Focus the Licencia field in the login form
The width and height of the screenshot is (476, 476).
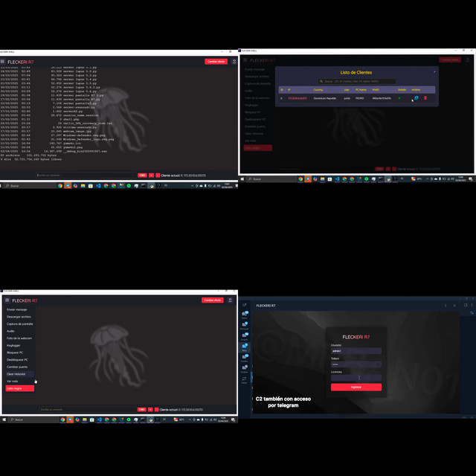(x=356, y=378)
